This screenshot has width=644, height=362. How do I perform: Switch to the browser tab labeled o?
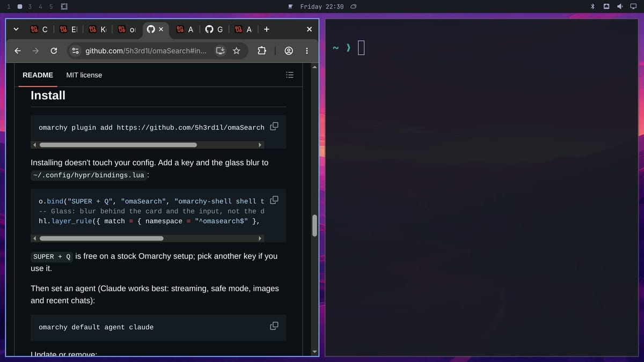[127, 29]
